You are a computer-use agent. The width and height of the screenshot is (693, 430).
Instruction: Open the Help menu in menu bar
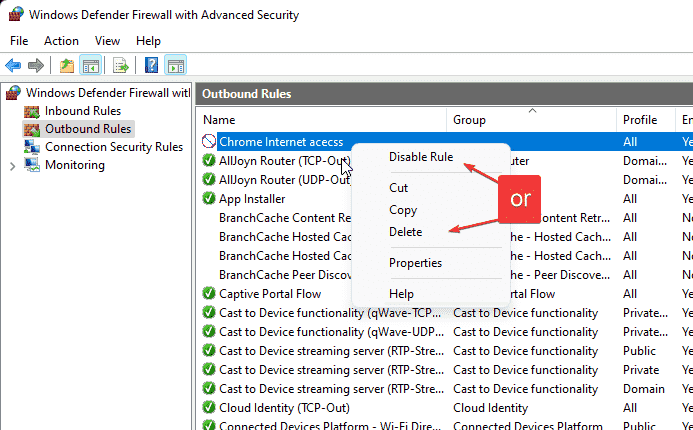[148, 41]
